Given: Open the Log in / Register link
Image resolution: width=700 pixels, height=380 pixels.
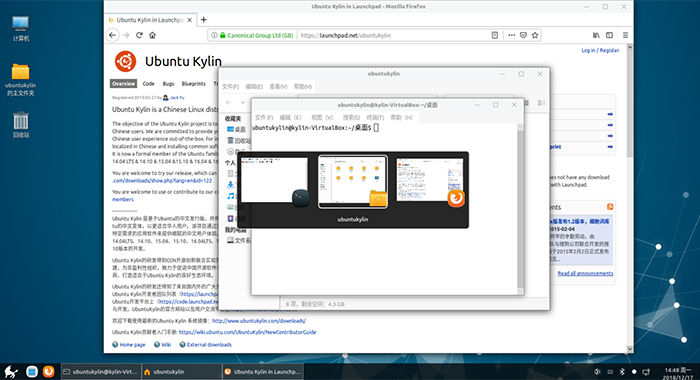Looking at the screenshot, I should (600, 50).
